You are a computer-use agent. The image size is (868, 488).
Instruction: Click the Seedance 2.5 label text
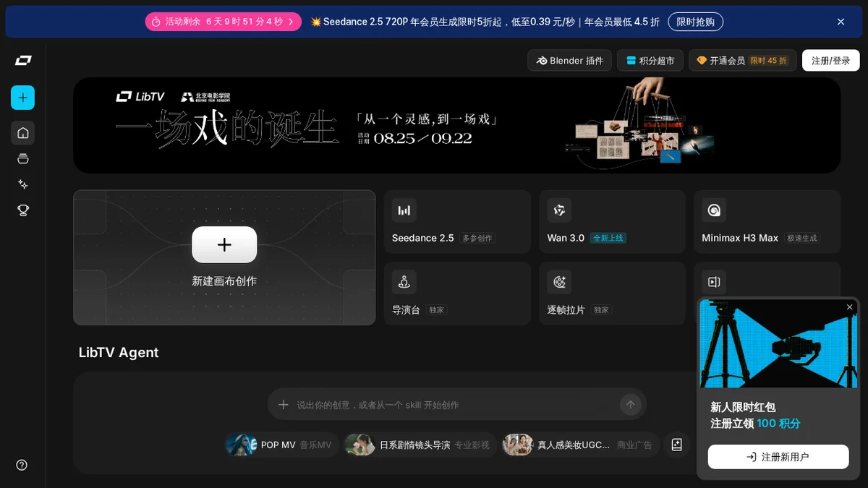tap(423, 238)
